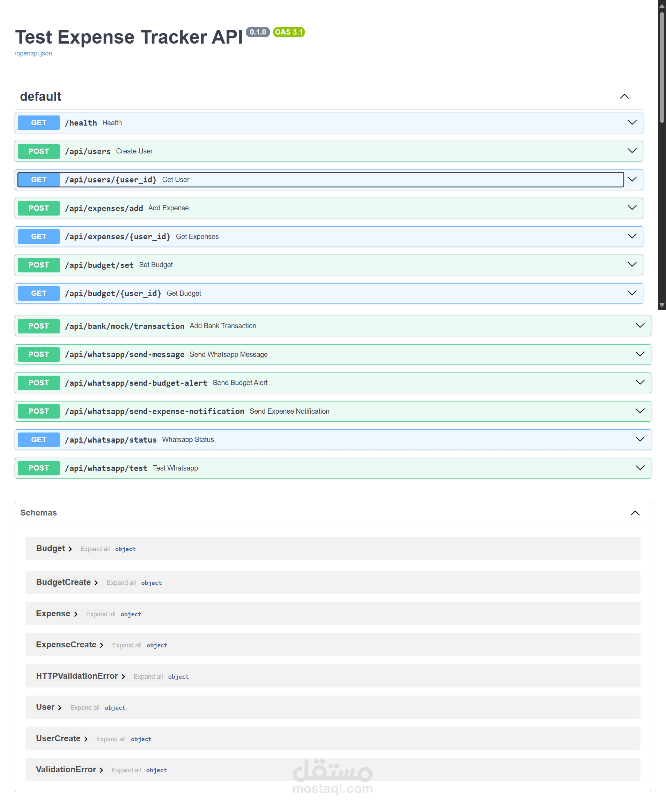666x812 pixels.
Task: Click the vertical scrollbar down arrow
Action: point(662,305)
